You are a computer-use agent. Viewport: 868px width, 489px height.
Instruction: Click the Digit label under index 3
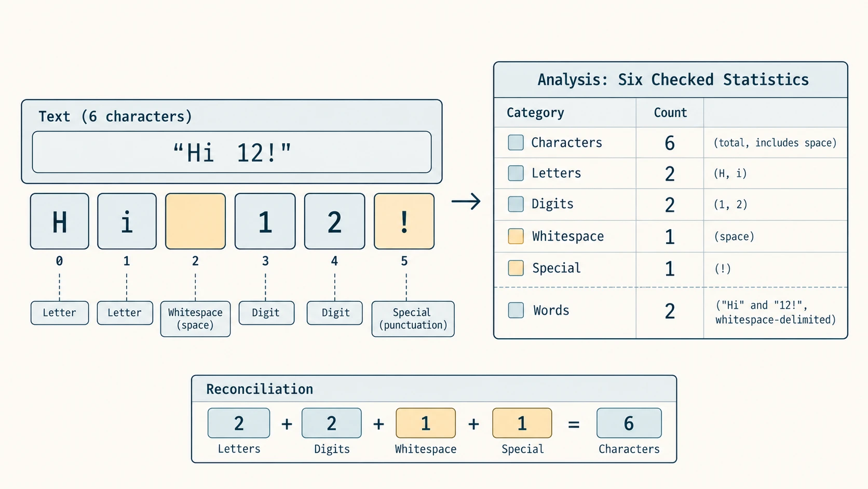tap(266, 313)
